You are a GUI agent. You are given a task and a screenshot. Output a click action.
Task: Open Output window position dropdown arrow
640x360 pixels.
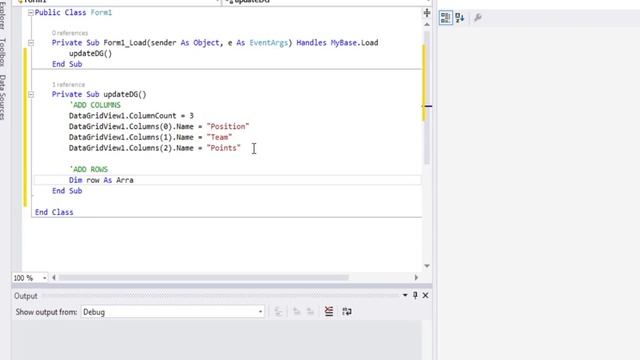405,295
